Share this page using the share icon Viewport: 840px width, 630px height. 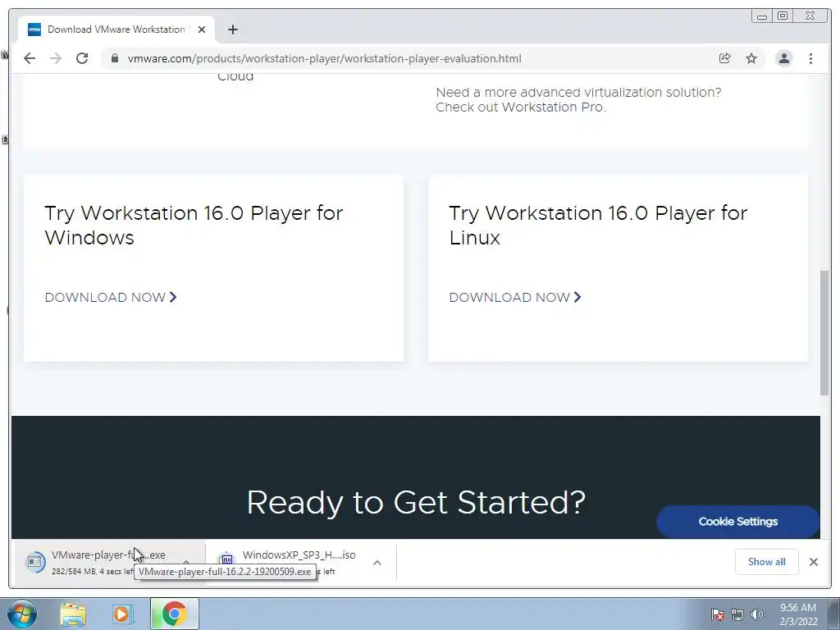coord(725,58)
